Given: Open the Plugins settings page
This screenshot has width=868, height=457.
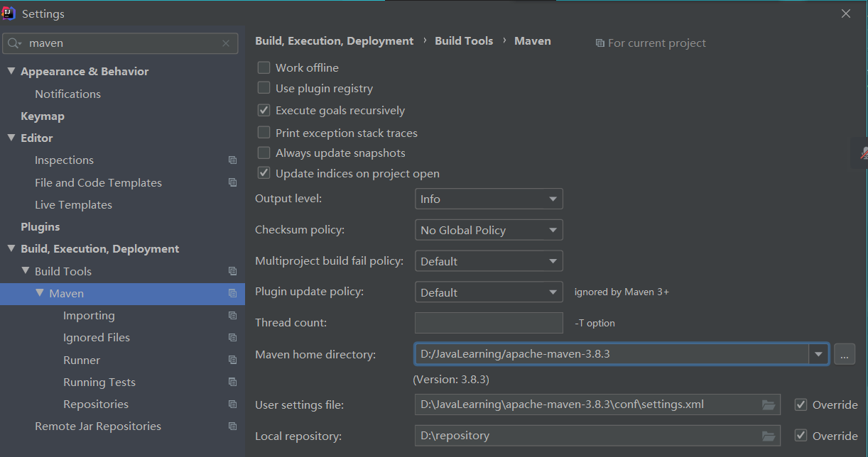Looking at the screenshot, I should [x=40, y=226].
